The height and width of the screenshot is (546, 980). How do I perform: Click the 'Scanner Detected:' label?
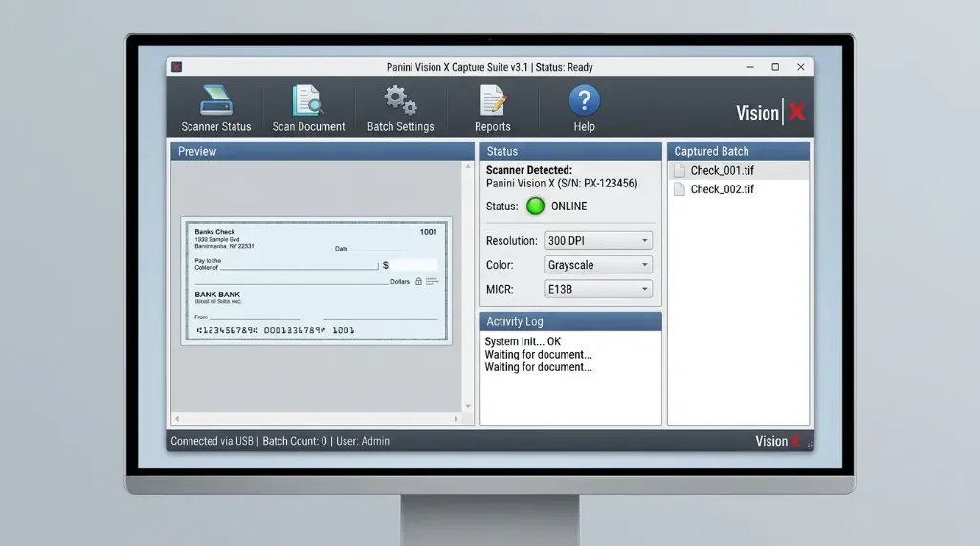[528, 170]
